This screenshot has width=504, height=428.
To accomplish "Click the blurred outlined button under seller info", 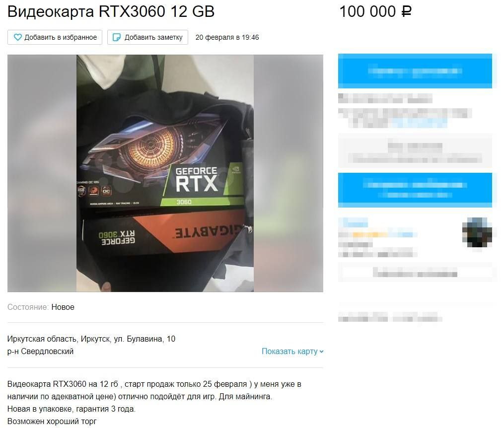I will click(415, 273).
